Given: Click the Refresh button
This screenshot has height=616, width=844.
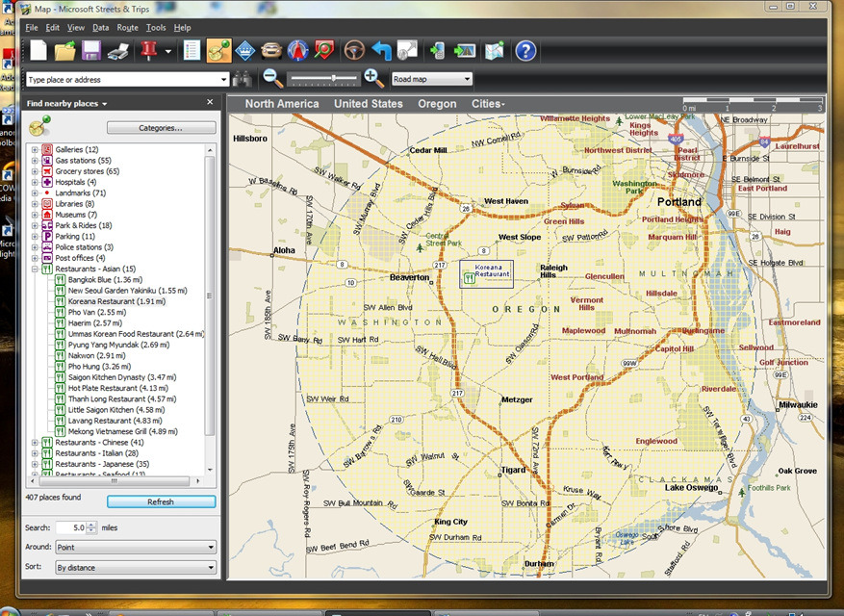Looking at the screenshot, I should click(161, 501).
